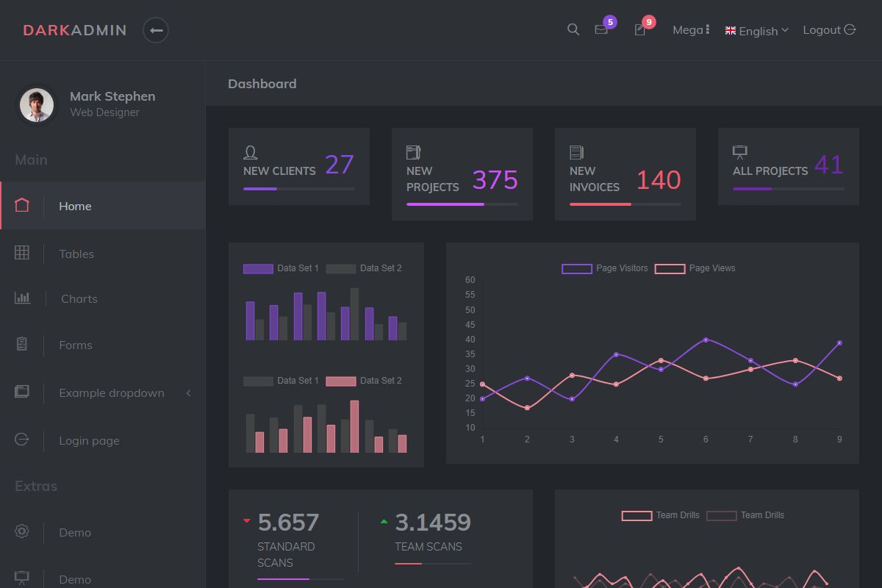Click the New Clients value 27

[340, 165]
